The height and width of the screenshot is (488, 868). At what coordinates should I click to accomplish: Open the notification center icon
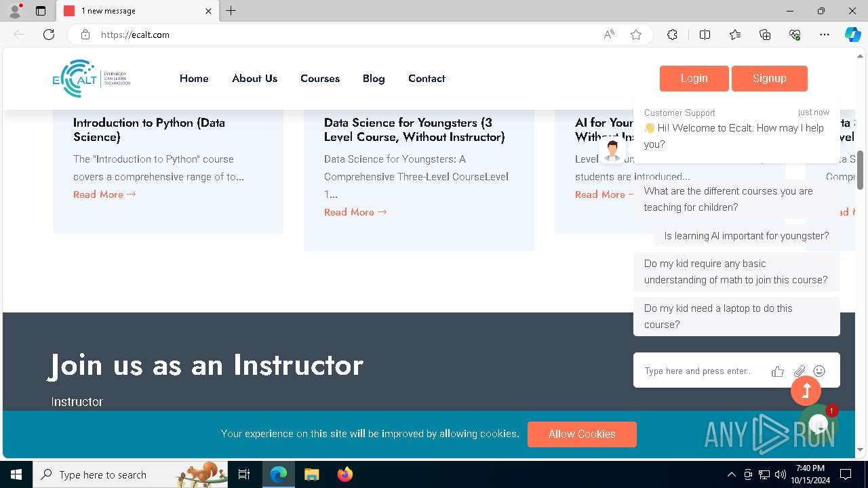pos(846,474)
